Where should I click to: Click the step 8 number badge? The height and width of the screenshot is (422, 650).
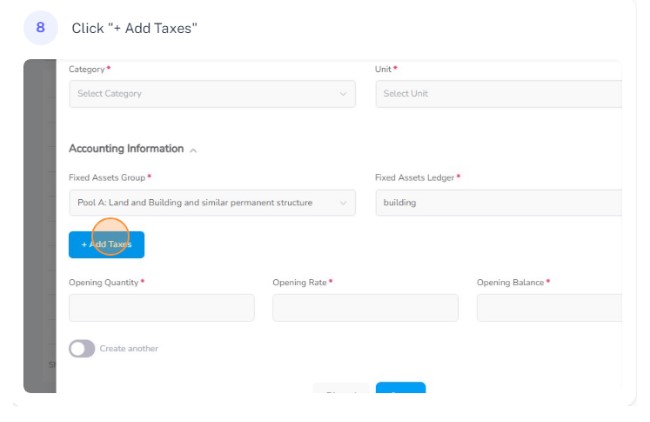pyautogui.click(x=41, y=28)
